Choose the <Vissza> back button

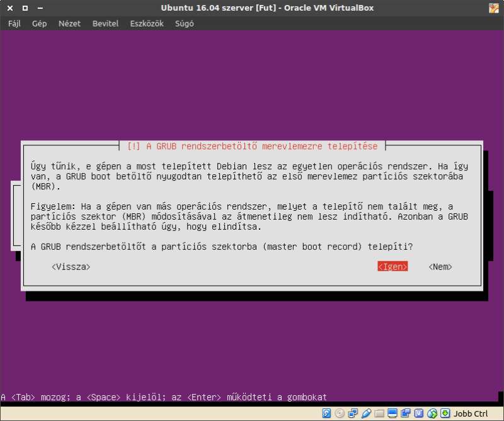coord(71,267)
